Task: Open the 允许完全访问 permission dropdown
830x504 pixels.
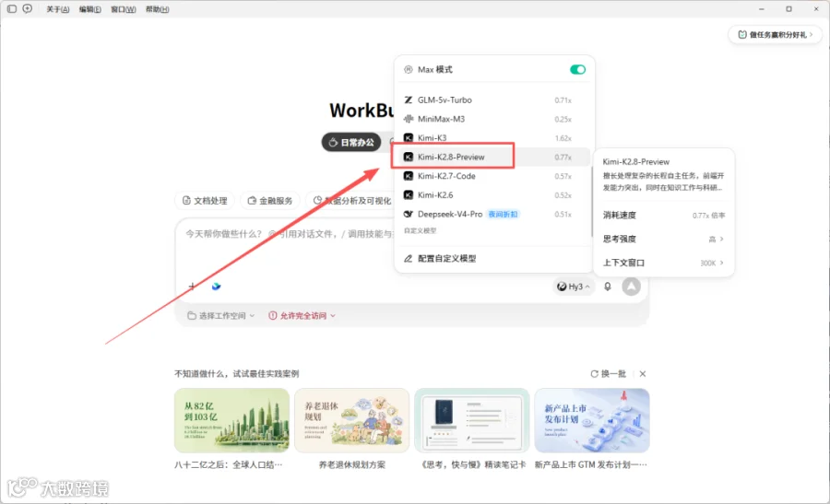Action: (x=302, y=316)
